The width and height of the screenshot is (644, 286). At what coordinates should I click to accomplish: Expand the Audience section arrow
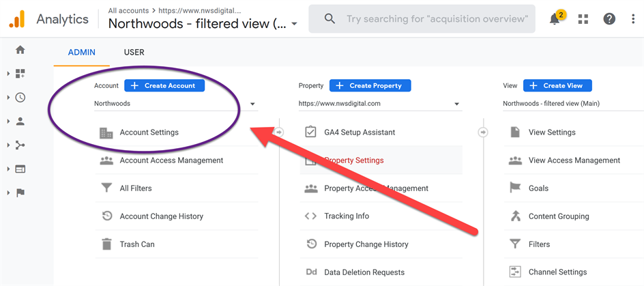[8, 121]
